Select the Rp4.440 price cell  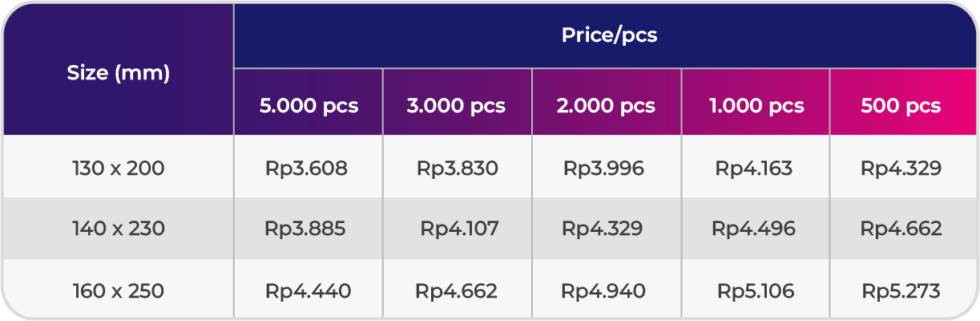pos(309,289)
